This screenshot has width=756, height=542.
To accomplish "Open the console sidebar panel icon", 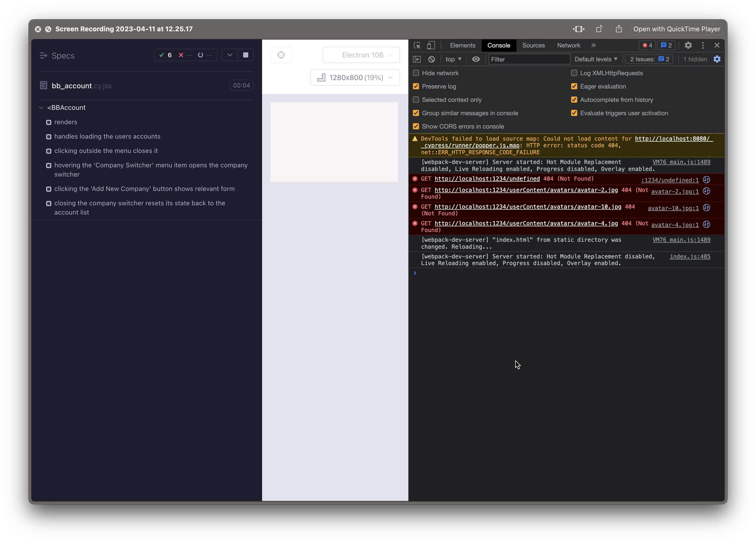I will (x=417, y=59).
